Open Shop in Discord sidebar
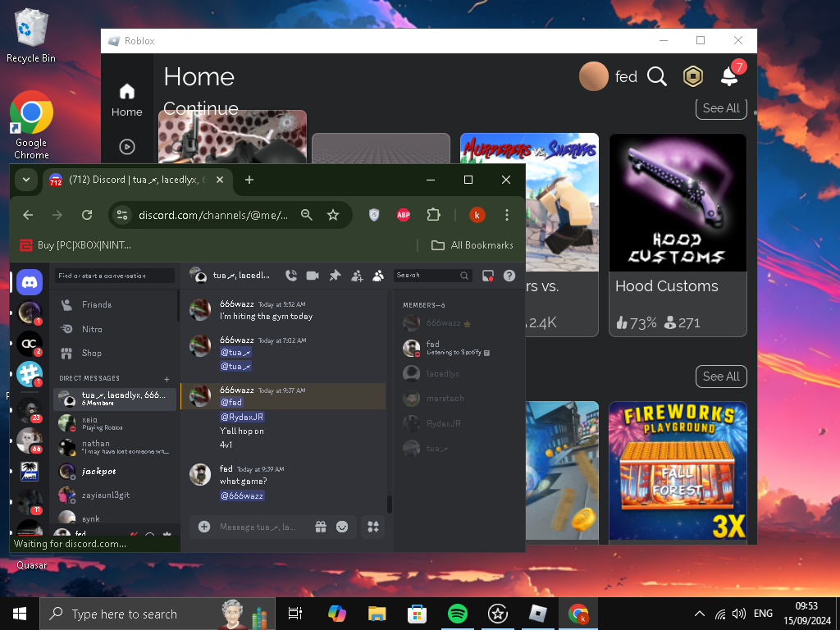 (x=115, y=353)
